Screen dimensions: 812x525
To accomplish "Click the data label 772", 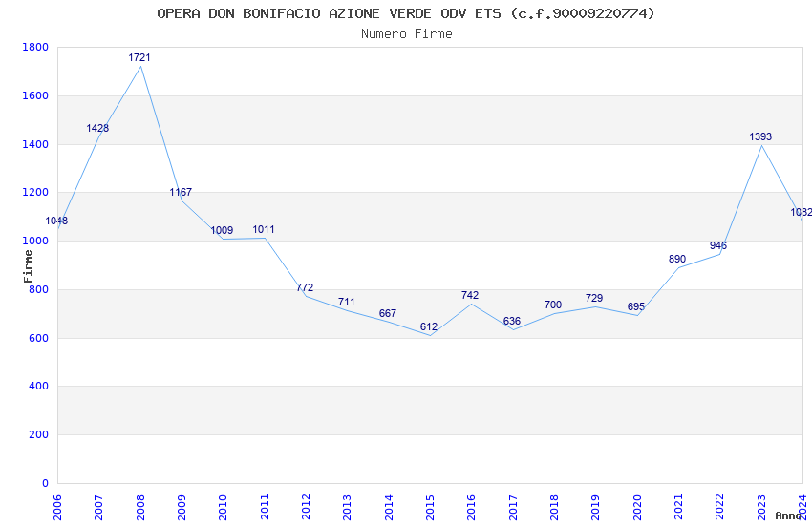I will (305, 287).
